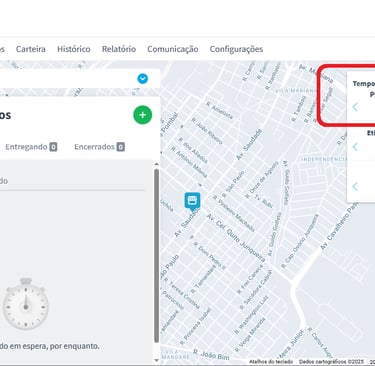Screen dimensions: 375x366
Task: Click the left chevron in the Tempo panel
Action: pos(355,107)
